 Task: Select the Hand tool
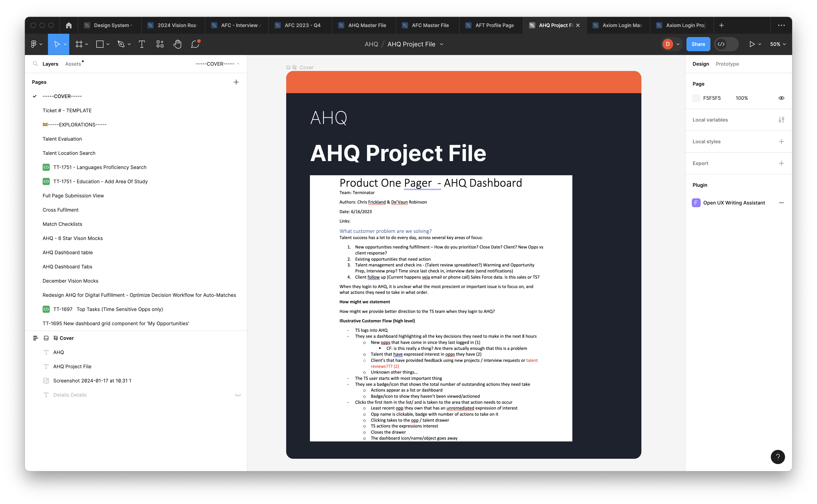point(177,44)
